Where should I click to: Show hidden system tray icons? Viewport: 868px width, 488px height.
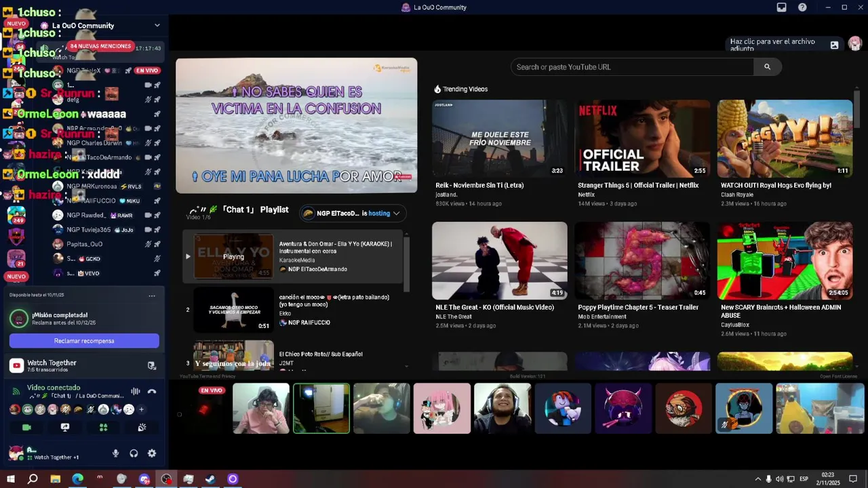tap(758, 479)
